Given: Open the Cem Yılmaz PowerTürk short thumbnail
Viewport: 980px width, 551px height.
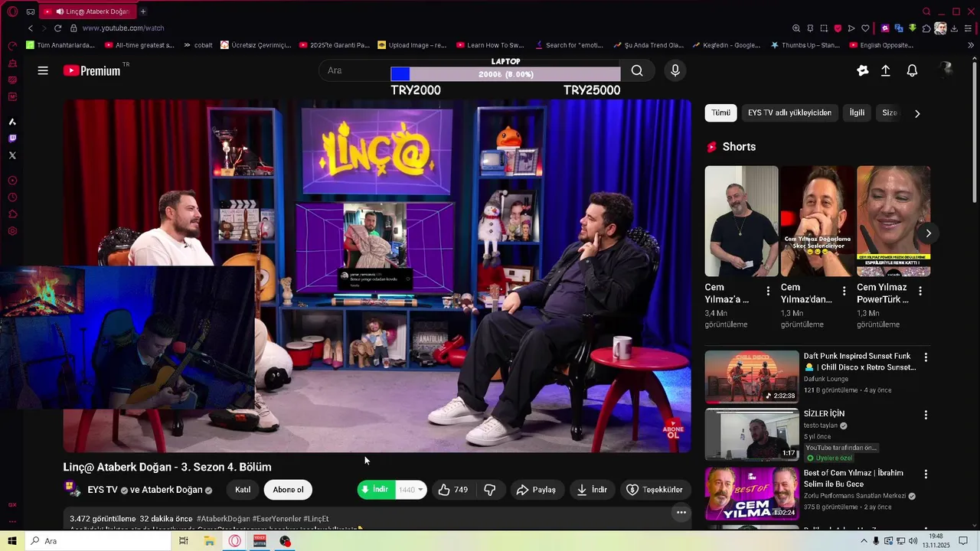Looking at the screenshot, I should 893,221.
